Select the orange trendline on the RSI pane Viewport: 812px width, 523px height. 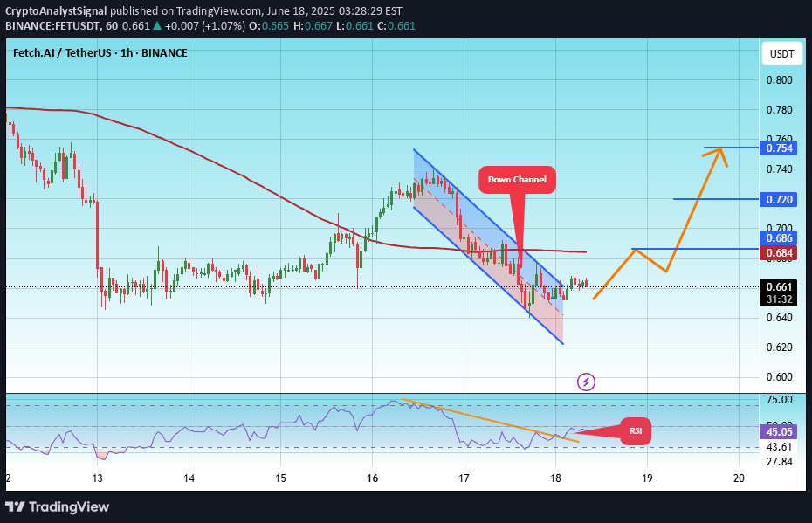pyautogui.click(x=490, y=420)
